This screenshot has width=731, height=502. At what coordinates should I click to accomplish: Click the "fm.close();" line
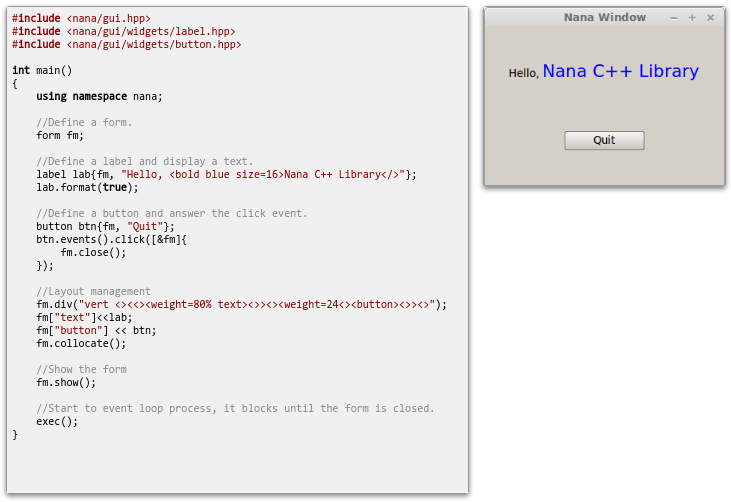click(x=93, y=253)
